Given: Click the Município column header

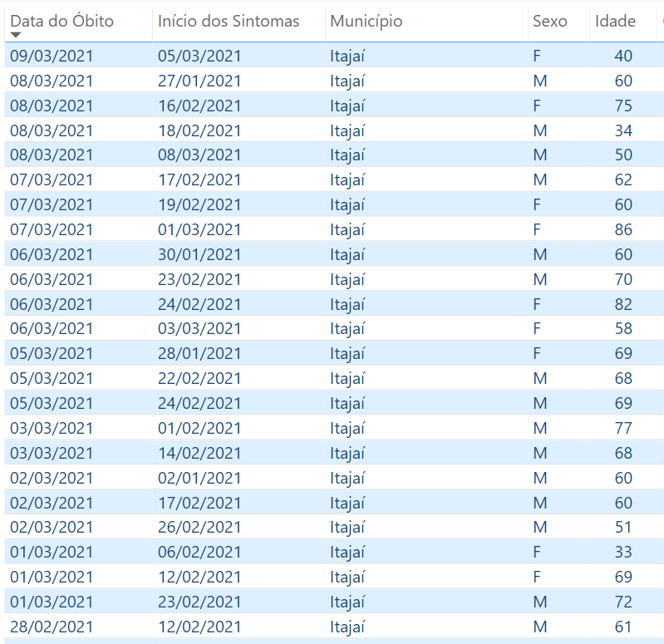Looking at the screenshot, I should click(366, 21).
